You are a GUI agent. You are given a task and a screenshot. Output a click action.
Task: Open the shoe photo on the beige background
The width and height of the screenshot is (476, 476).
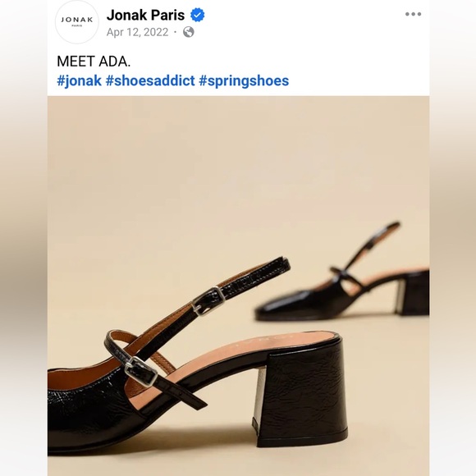(x=238, y=286)
